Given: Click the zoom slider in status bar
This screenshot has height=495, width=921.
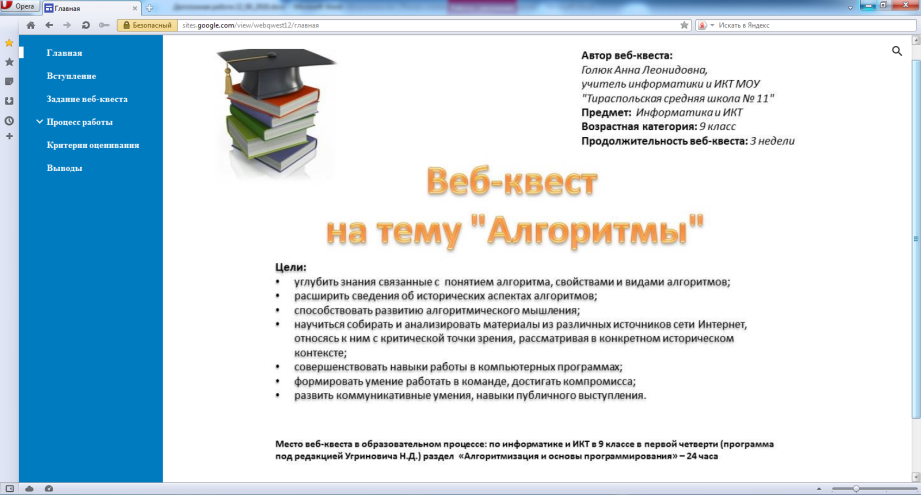Looking at the screenshot, I should coord(855,488).
